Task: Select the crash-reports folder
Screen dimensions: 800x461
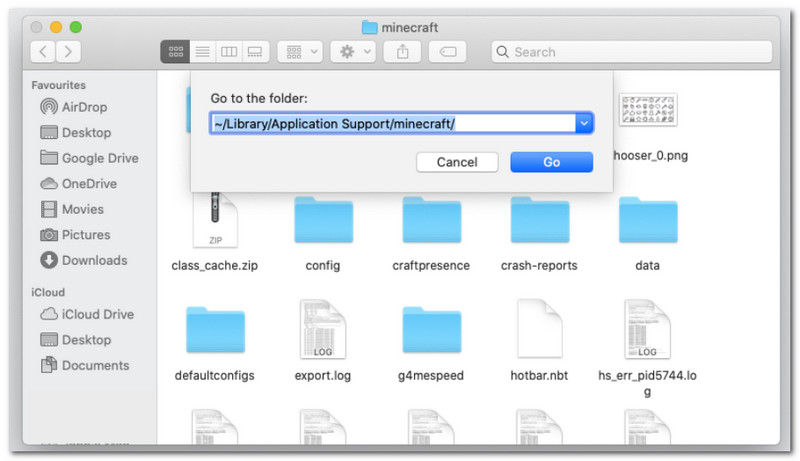Action: tap(540, 220)
